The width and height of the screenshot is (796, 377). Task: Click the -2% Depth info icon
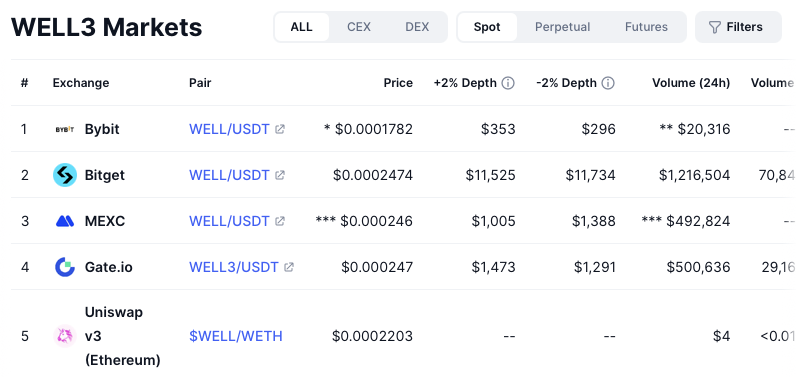pos(608,83)
